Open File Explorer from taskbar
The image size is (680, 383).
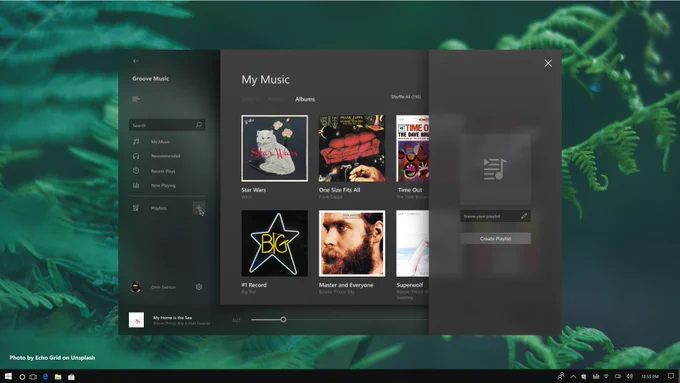click(x=58, y=377)
